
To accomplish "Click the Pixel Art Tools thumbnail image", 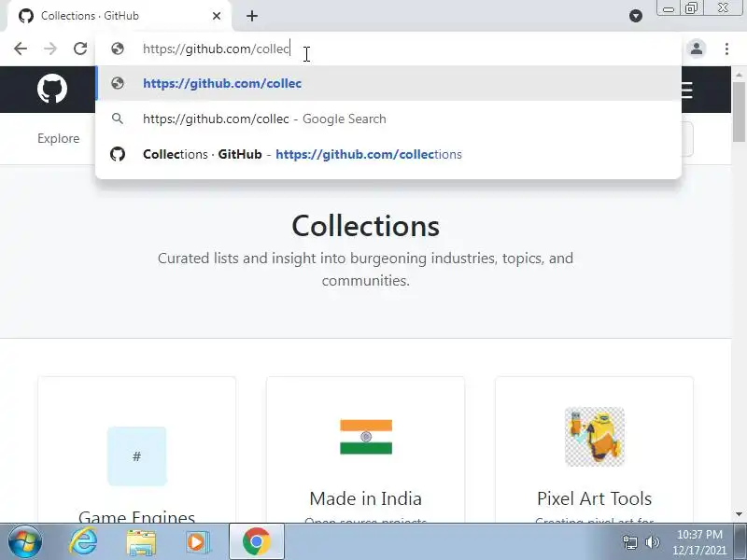I will point(595,437).
